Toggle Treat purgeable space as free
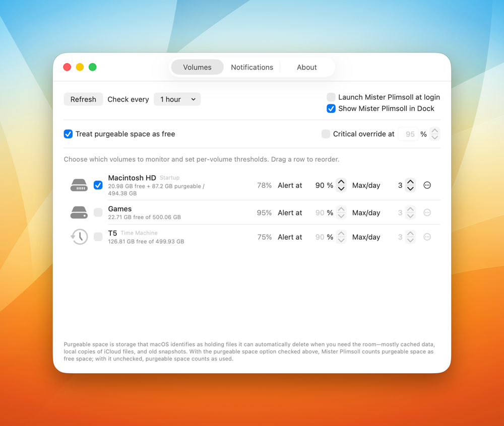The height and width of the screenshot is (426, 504). click(68, 134)
